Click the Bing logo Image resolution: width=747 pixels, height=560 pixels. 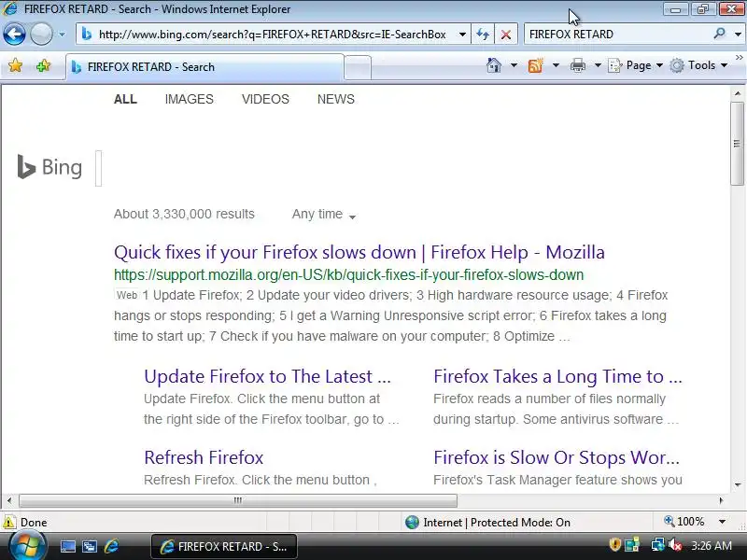coord(49,167)
